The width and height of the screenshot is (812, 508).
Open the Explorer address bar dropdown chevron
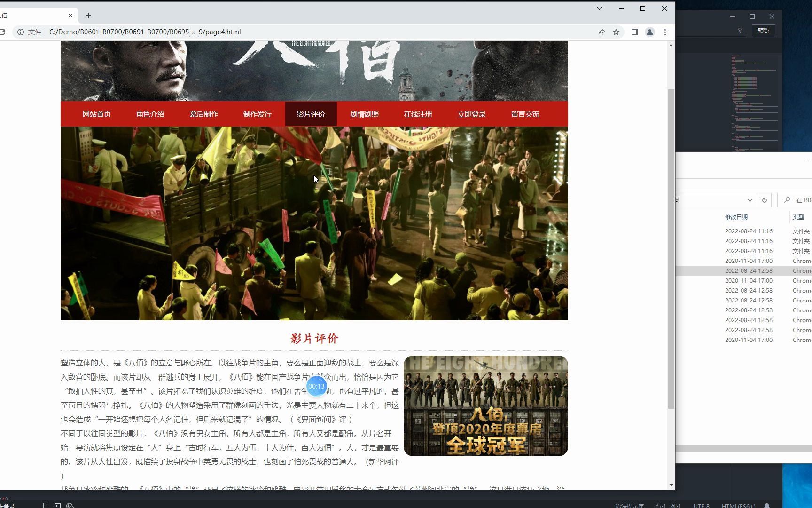[750, 199]
